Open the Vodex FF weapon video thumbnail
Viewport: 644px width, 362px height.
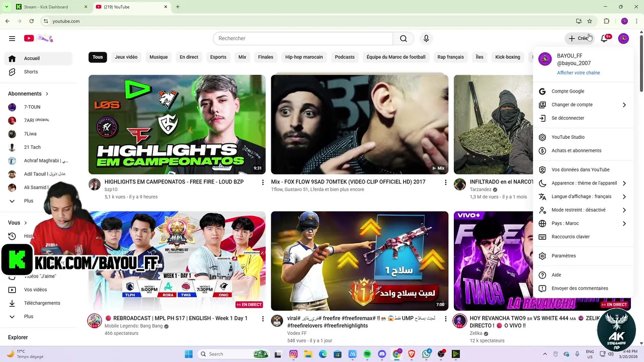(360, 260)
